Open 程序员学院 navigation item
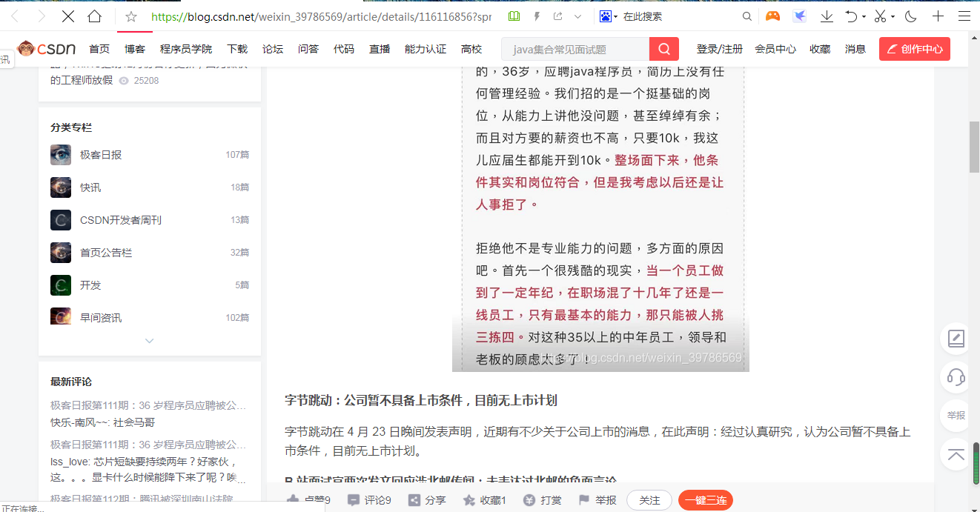 pos(186,49)
